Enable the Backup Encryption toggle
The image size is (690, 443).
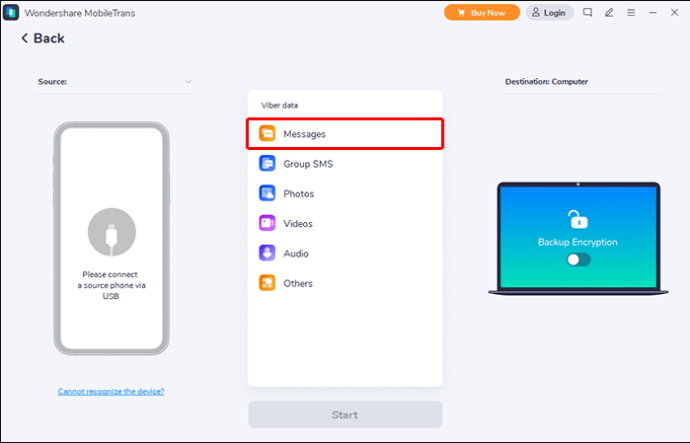578,260
